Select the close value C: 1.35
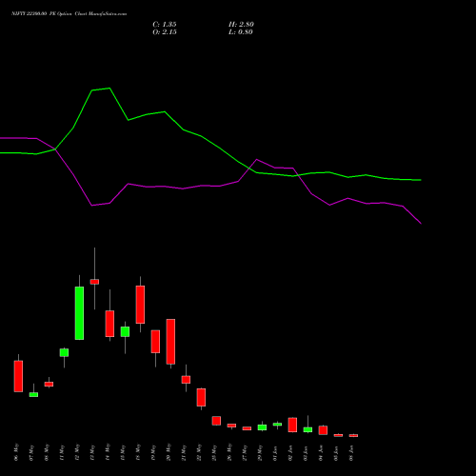This screenshot has width=476, height=476. (x=165, y=25)
